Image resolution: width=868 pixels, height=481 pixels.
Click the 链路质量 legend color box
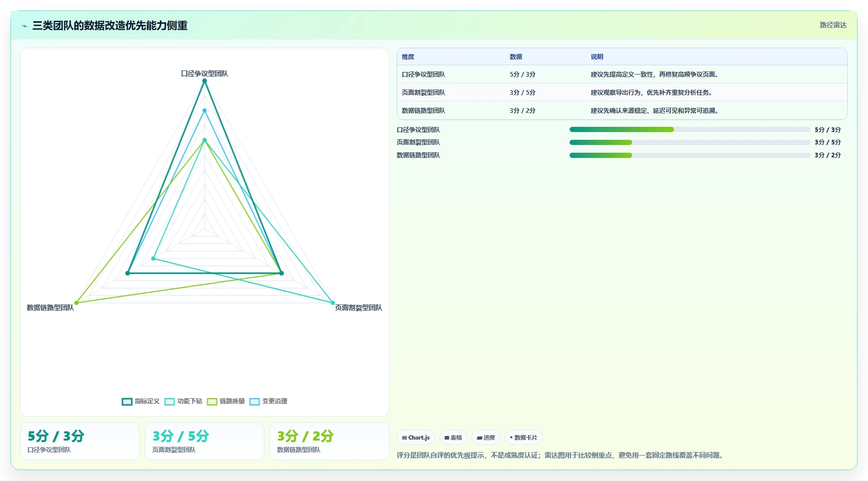(212, 402)
